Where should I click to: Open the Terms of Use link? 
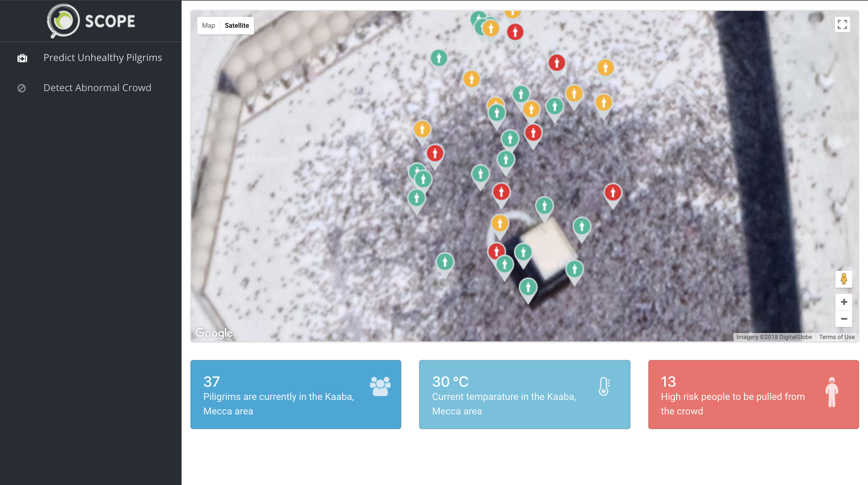[836, 337]
